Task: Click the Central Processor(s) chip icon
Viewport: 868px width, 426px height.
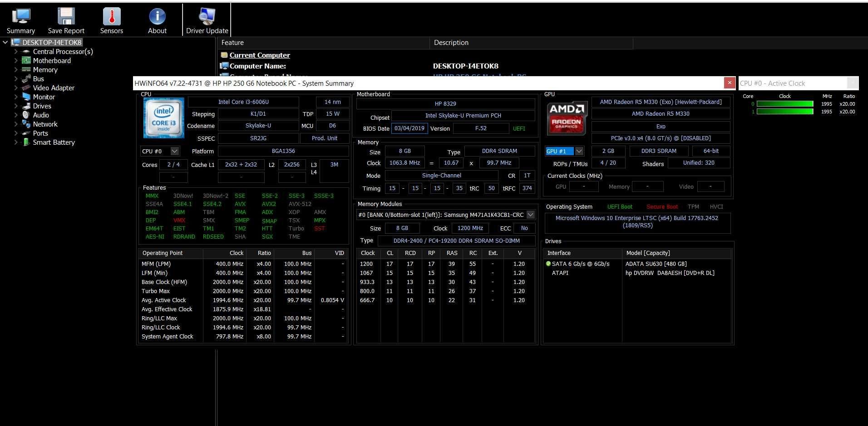Action: click(26, 51)
